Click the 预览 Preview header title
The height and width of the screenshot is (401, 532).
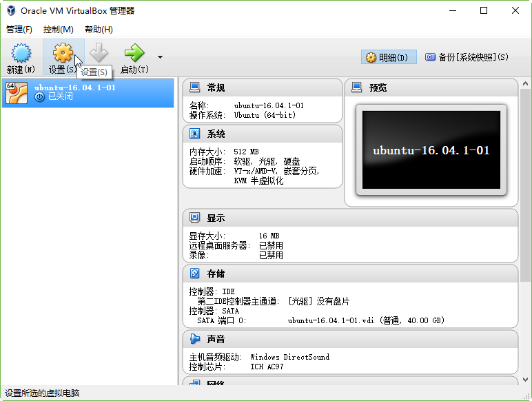[x=378, y=88]
